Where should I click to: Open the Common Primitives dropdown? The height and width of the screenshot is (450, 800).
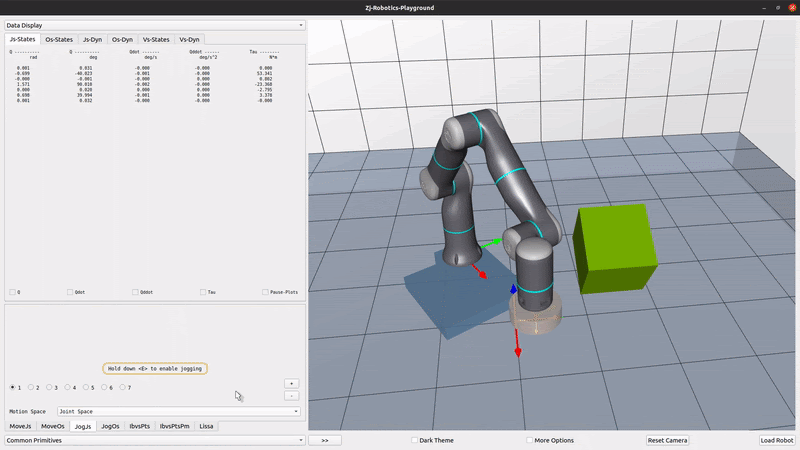[x=154, y=440]
